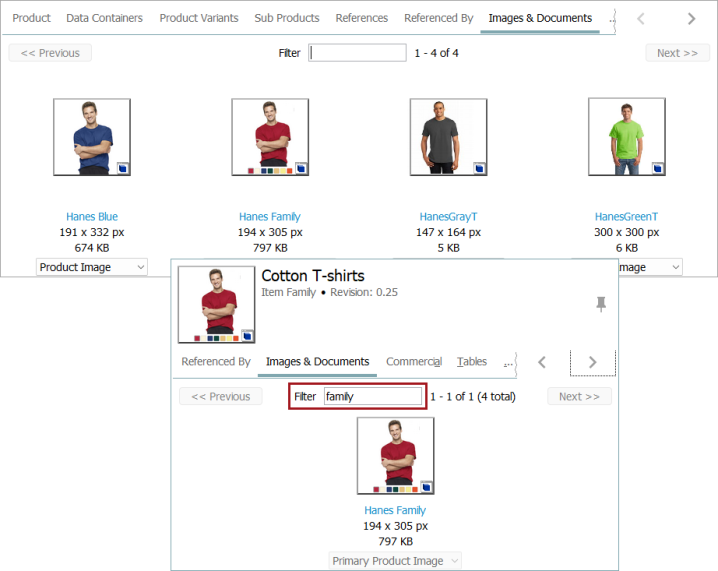This screenshot has height=571, width=718.
Task: Click popup tab scroll left arrow
Action: coord(542,362)
